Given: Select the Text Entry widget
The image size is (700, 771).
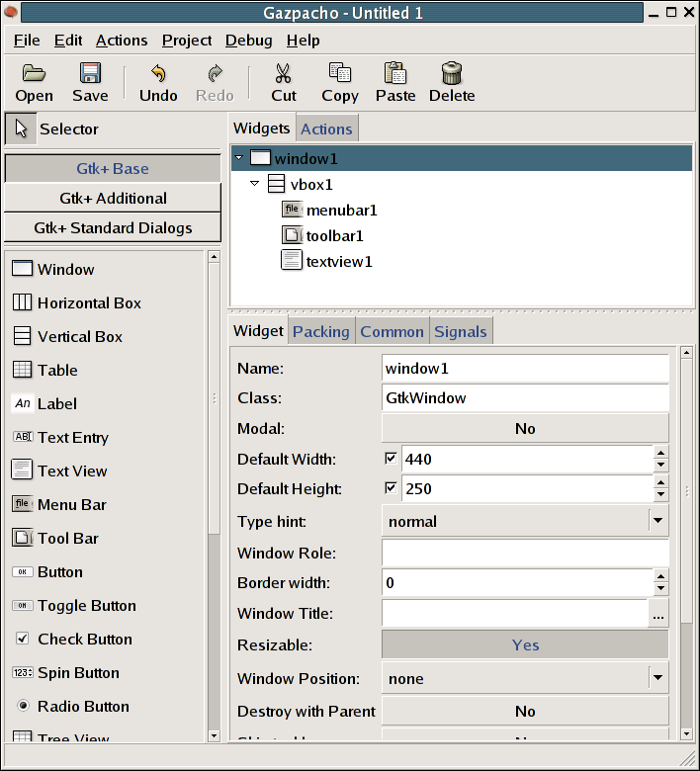Looking at the screenshot, I should pos(60,437).
